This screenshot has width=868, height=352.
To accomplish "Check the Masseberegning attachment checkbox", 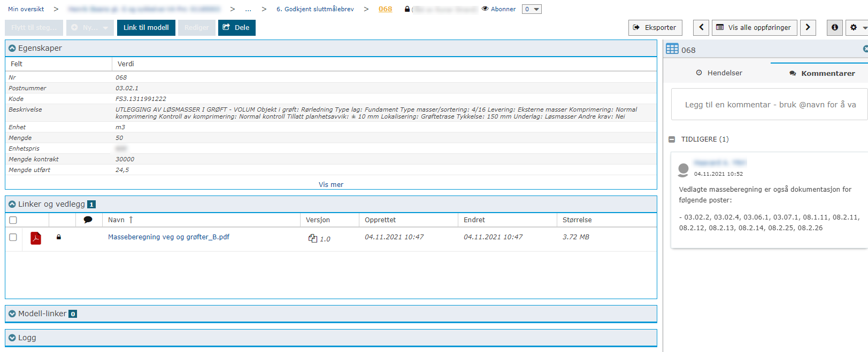I will [x=13, y=237].
